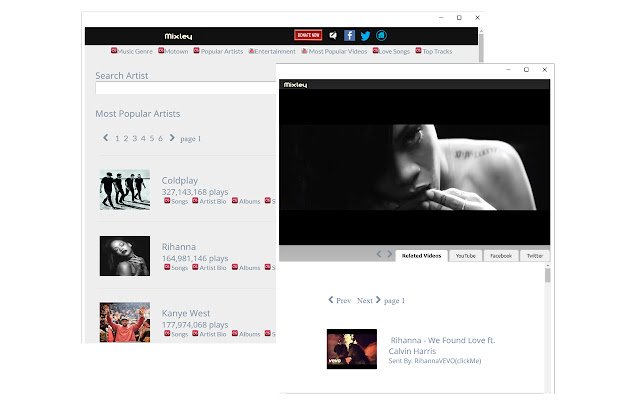Open the Twitter bird icon in header
The image size is (640, 400).
(x=365, y=36)
